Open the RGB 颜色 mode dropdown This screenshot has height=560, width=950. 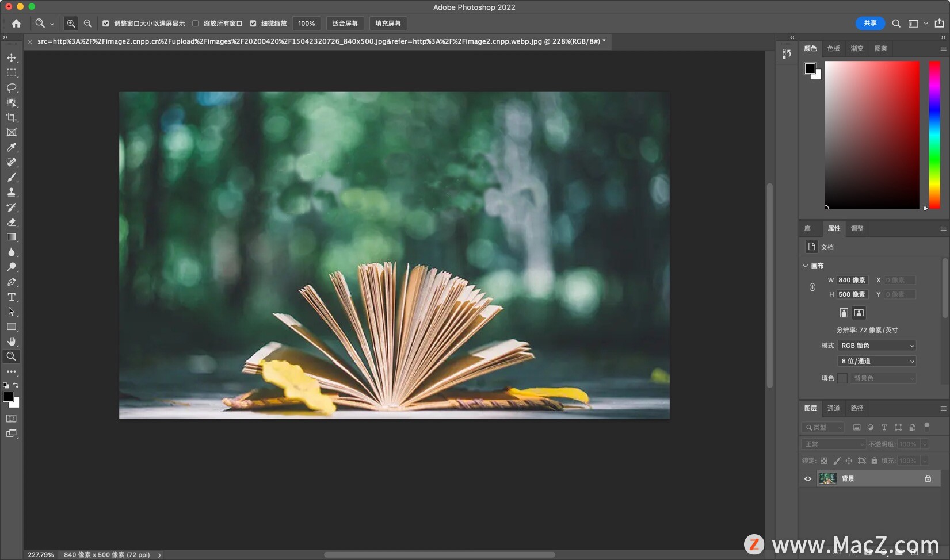pyautogui.click(x=876, y=346)
